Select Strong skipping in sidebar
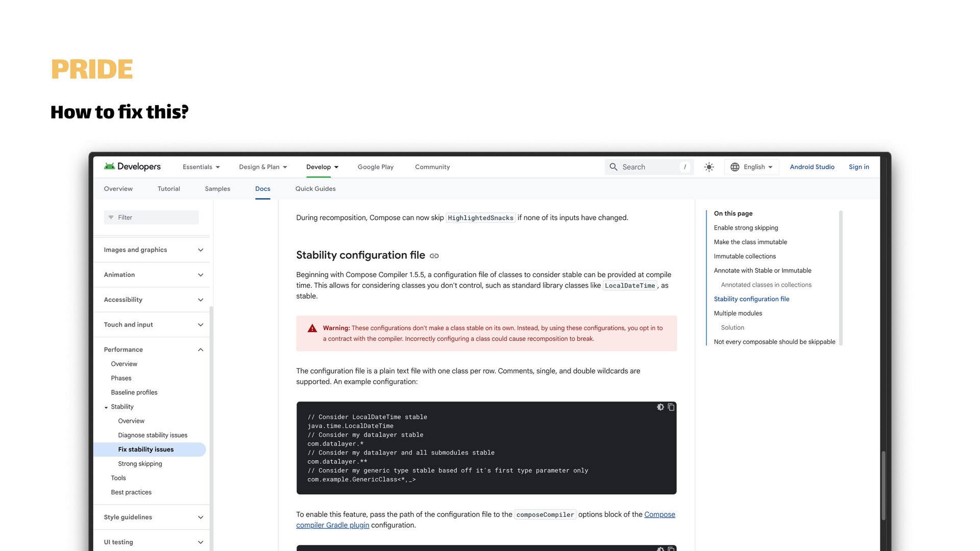The image size is (980, 551). [x=140, y=464]
